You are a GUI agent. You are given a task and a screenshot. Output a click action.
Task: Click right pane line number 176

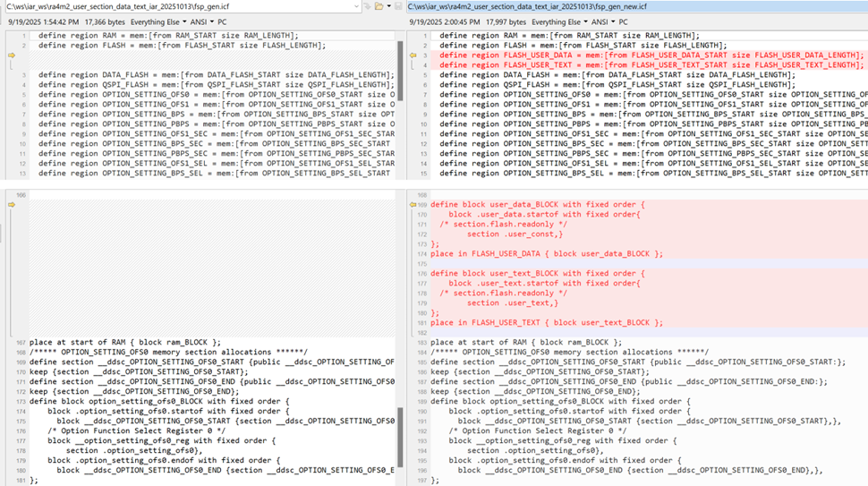coord(423,274)
